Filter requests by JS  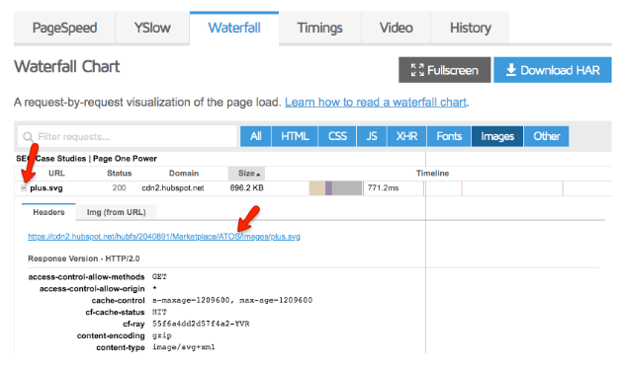(x=371, y=136)
